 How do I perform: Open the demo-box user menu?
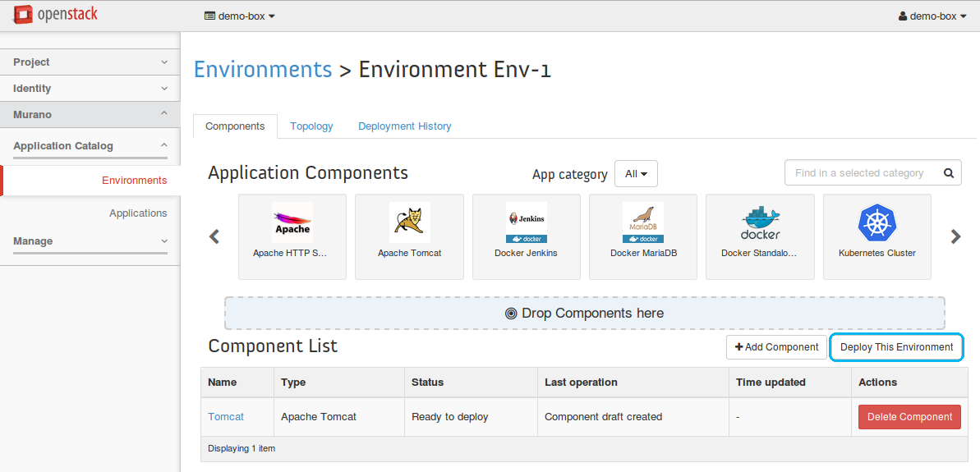click(932, 16)
